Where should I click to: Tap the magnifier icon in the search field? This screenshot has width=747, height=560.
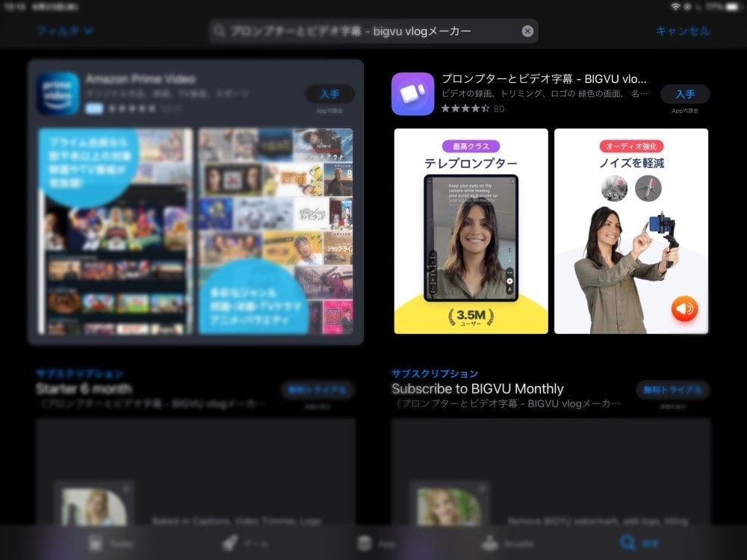(219, 31)
